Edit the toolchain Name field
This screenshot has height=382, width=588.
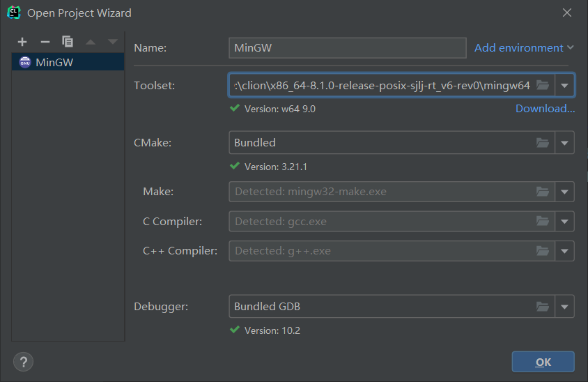point(347,47)
